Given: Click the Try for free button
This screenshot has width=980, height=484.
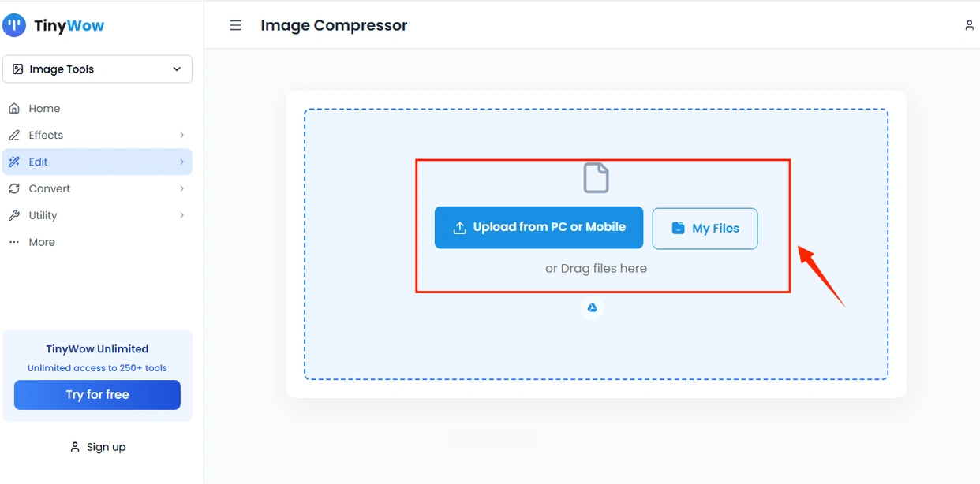Looking at the screenshot, I should coord(97,395).
